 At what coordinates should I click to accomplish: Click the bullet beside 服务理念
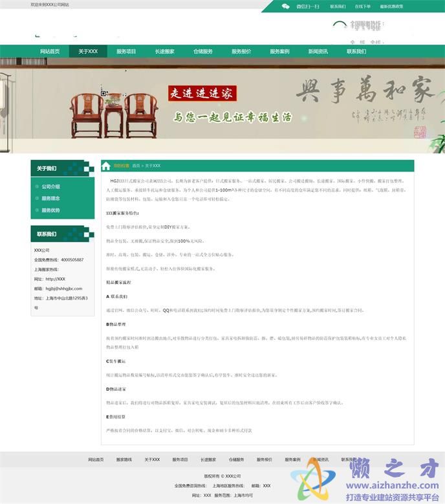36,198
